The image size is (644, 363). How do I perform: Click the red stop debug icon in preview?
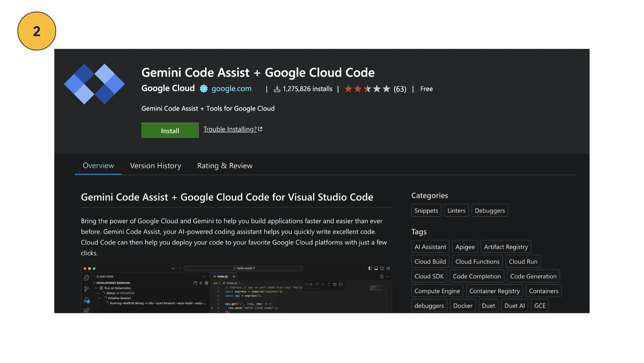coord(341,284)
